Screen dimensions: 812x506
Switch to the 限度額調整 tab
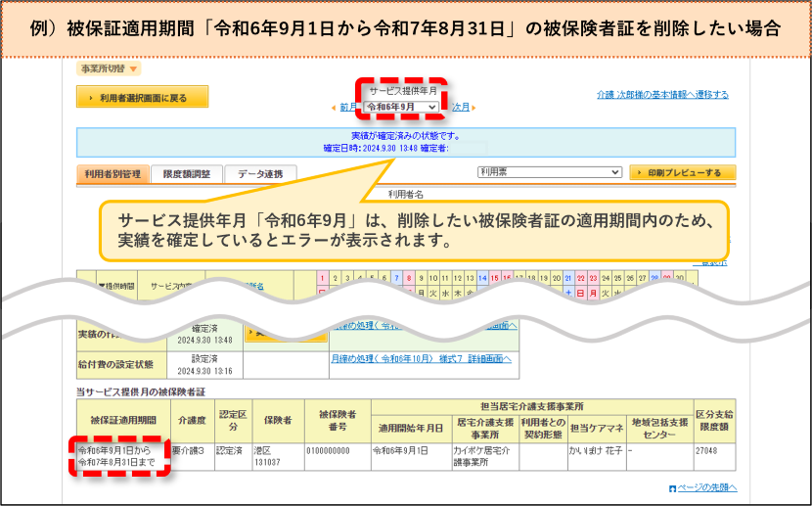point(187,174)
